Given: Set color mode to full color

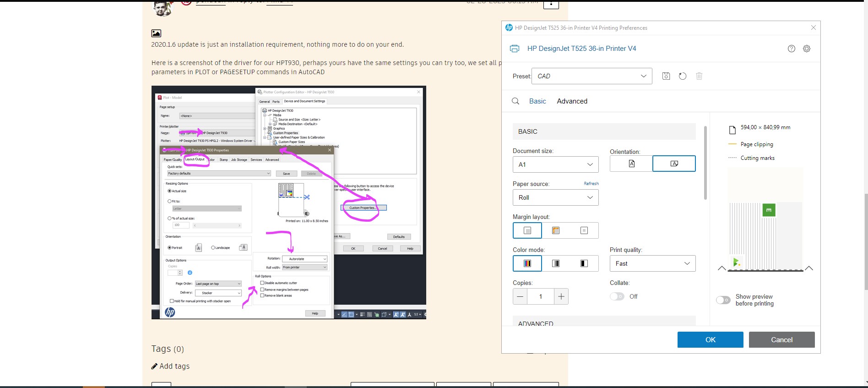Looking at the screenshot, I should [x=527, y=263].
